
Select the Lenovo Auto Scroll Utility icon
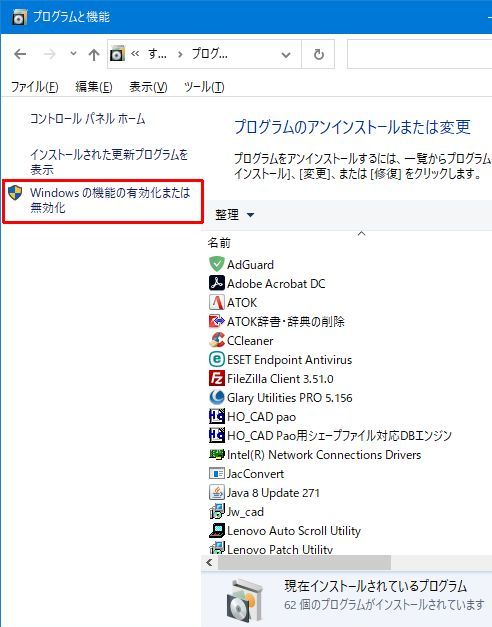[x=216, y=530]
